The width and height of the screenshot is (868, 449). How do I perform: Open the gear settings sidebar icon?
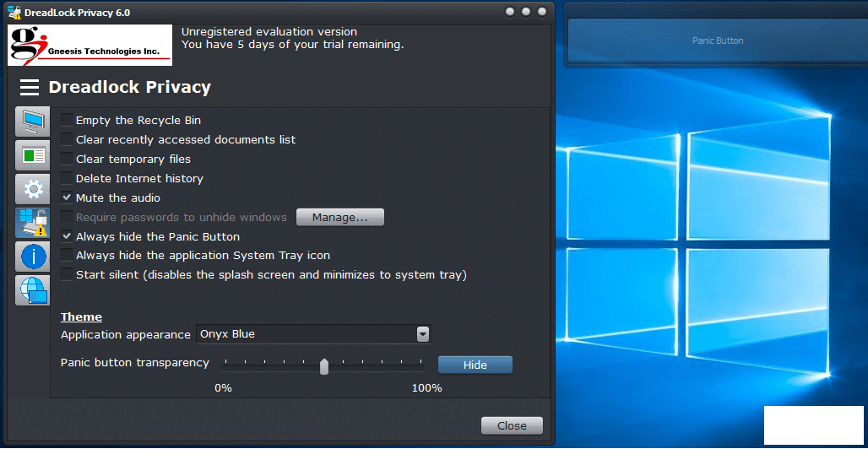pyautogui.click(x=33, y=189)
